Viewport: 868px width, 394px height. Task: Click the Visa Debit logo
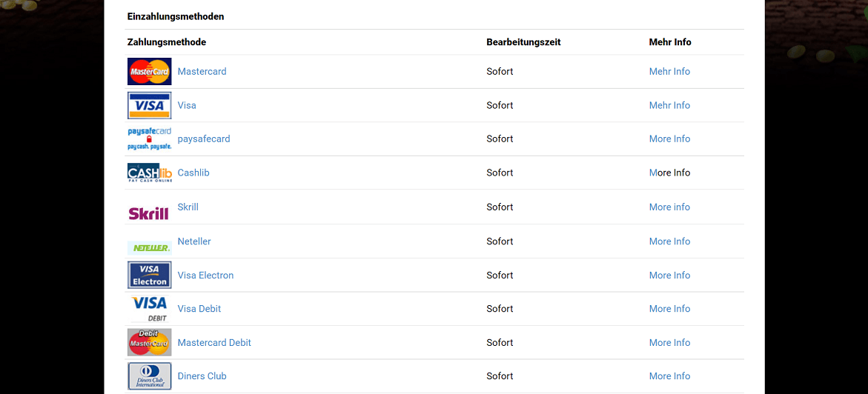point(149,308)
